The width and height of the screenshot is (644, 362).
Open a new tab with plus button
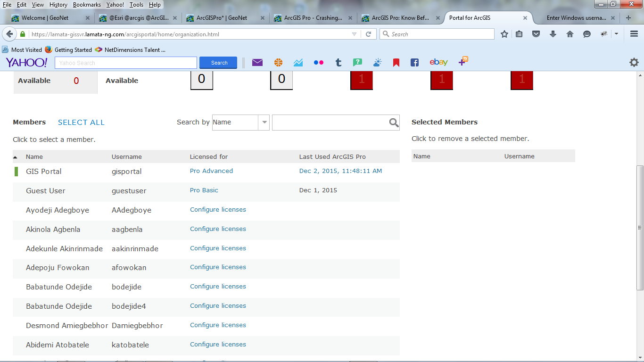[628, 18]
